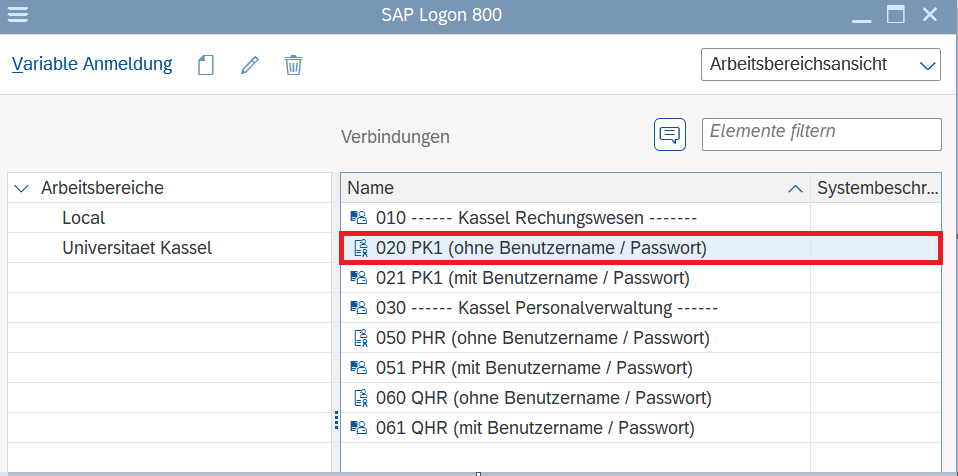Image resolution: width=958 pixels, height=476 pixels.
Task: Select the Local workspace
Action: click(x=84, y=218)
